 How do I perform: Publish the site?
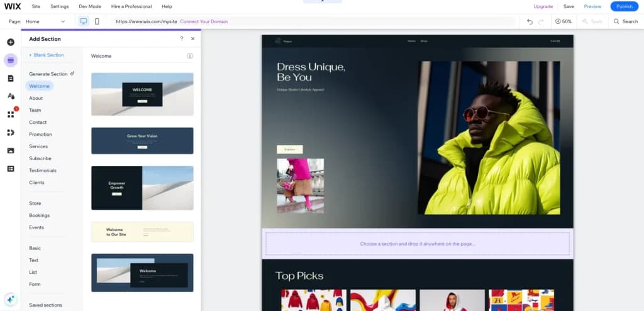(625, 6)
